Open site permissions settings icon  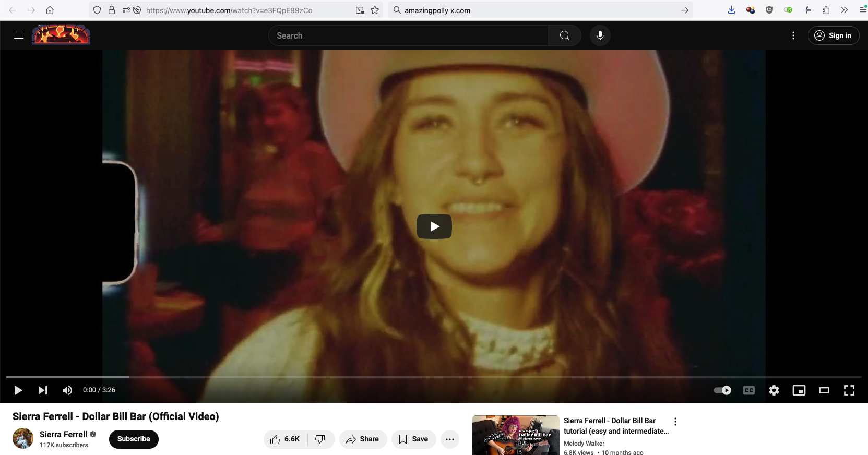point(126,10)
